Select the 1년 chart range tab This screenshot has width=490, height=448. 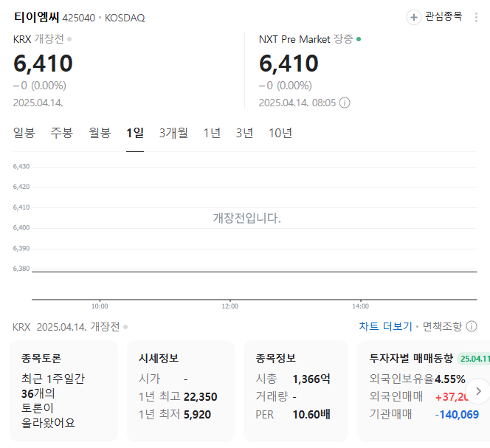tap(212, 133)
